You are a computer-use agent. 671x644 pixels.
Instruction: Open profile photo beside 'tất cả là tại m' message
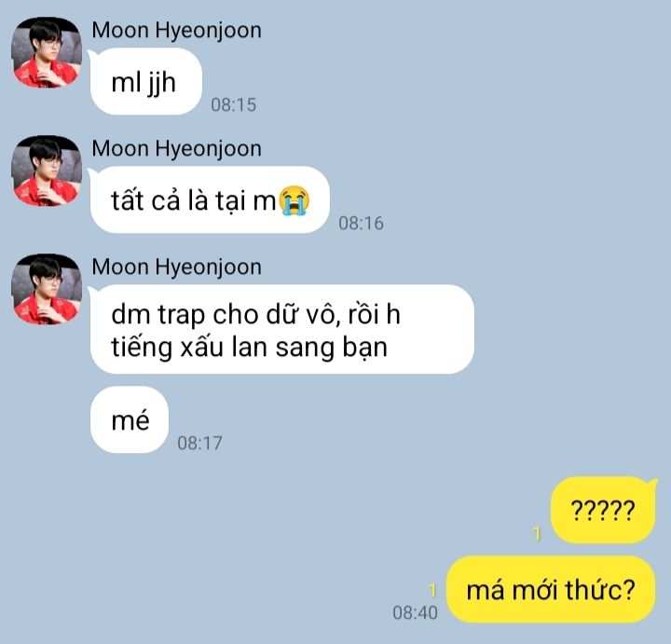47,171
